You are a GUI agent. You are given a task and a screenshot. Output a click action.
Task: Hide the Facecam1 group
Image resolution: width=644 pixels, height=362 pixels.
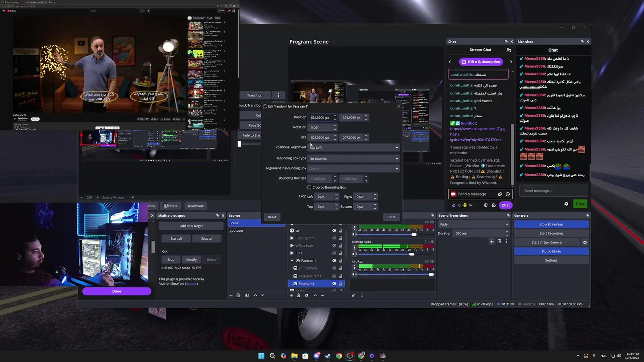pos(334,261)
